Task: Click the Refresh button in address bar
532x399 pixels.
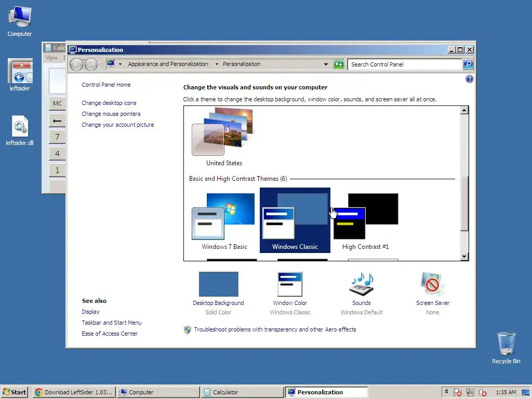Action: (339, 64)
